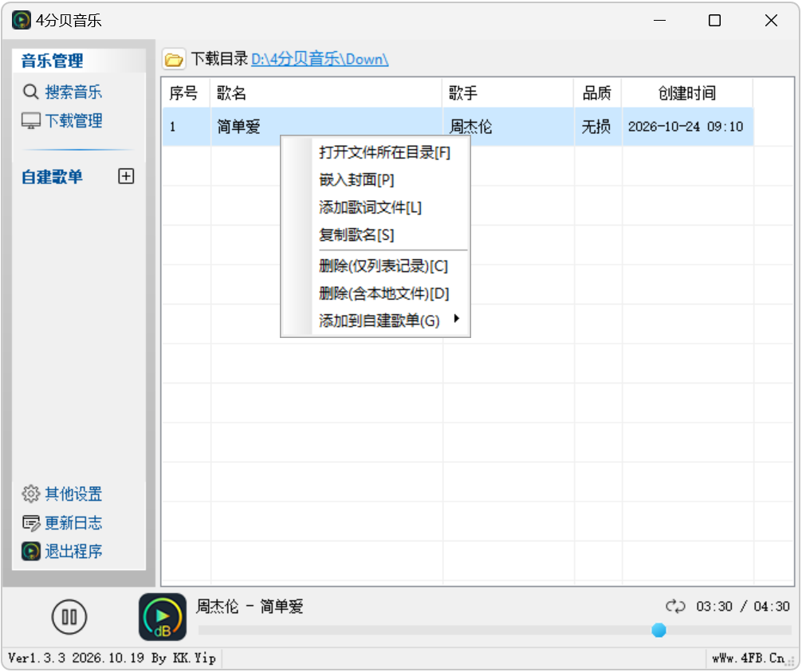Click the now playing title 周杰伦 - 简单爱
This screenshot has height=672, width=802.
pos(250,607)
